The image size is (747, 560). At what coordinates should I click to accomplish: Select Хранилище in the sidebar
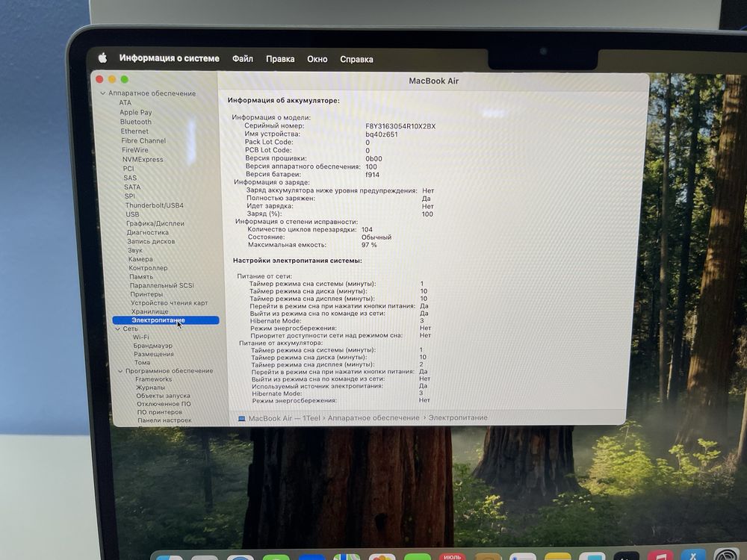point(149,311)
